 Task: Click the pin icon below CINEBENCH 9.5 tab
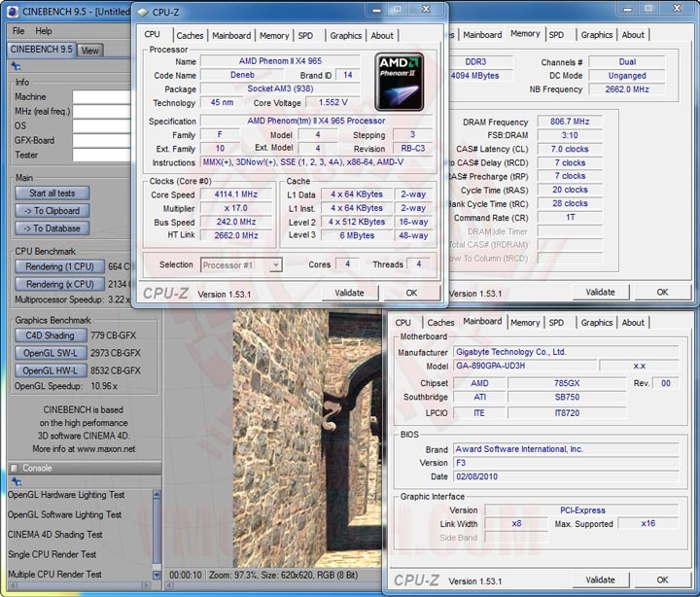pyautogui.click(x=17, y=66)
